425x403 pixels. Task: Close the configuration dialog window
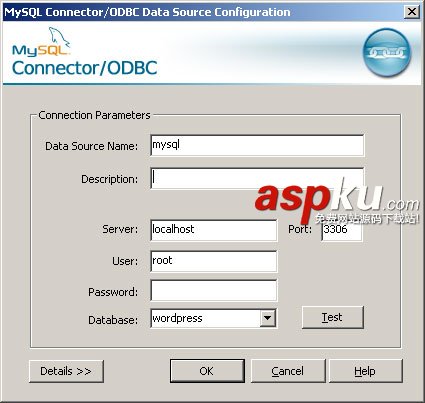[412, 12]
